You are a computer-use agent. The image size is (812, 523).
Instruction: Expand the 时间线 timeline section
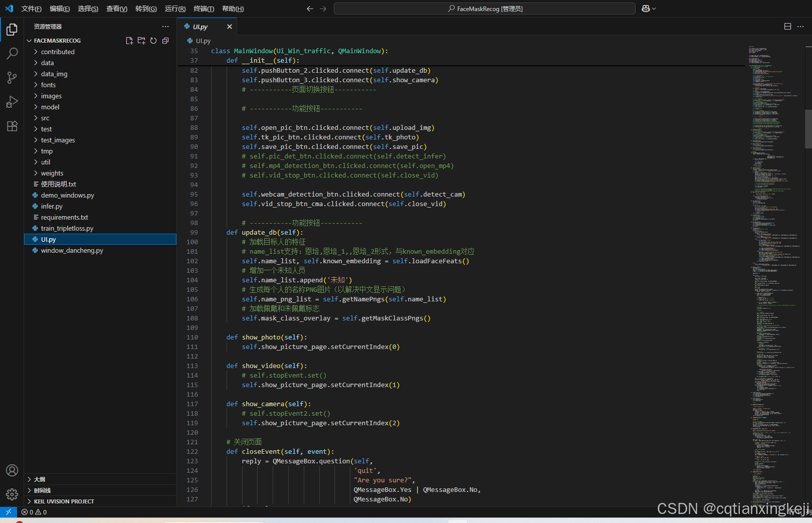coord(100,490)
